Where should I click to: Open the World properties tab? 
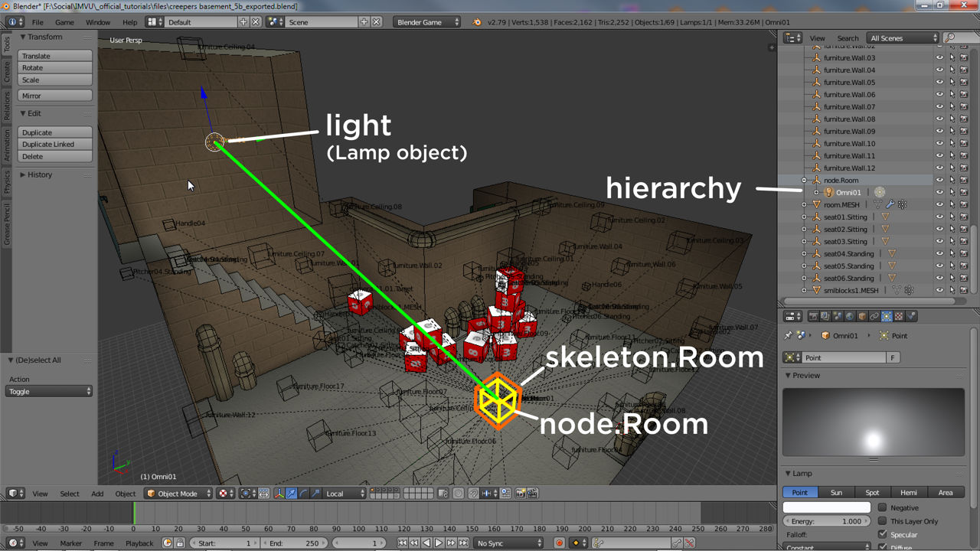point(849,315)
